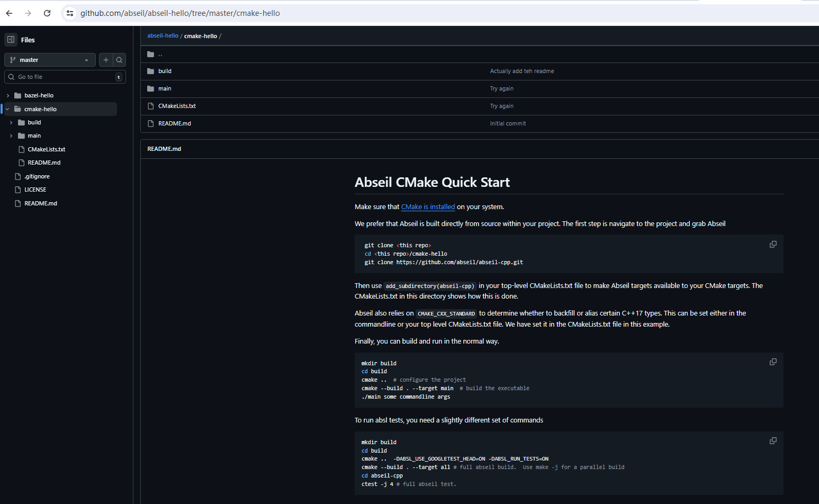Click the browser back arrow
The width and height of the screenshot is (819, 504).
(9, 13)
